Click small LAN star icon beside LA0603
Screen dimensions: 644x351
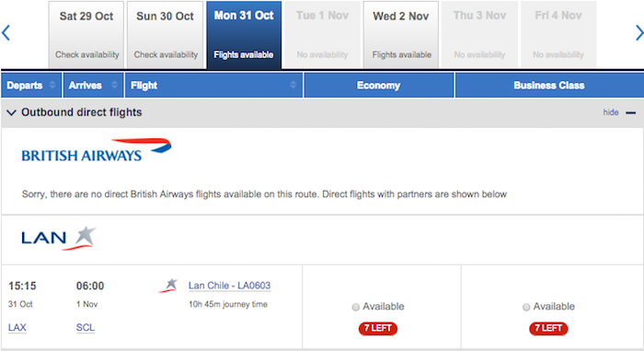point(168,286)
